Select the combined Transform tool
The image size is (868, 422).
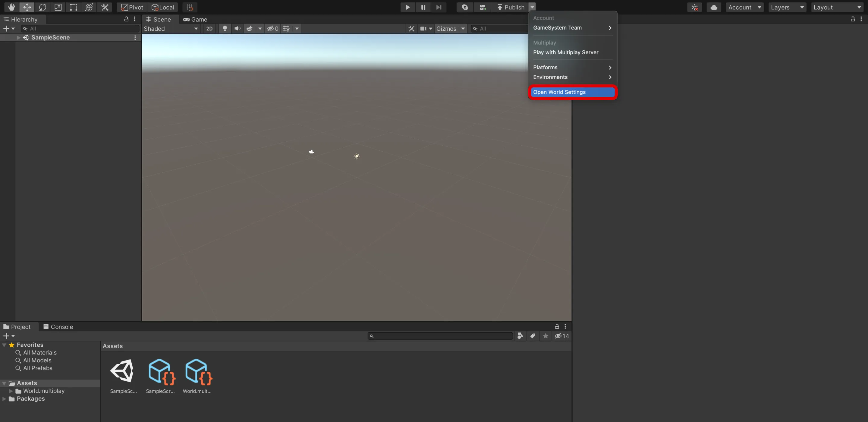89,7
